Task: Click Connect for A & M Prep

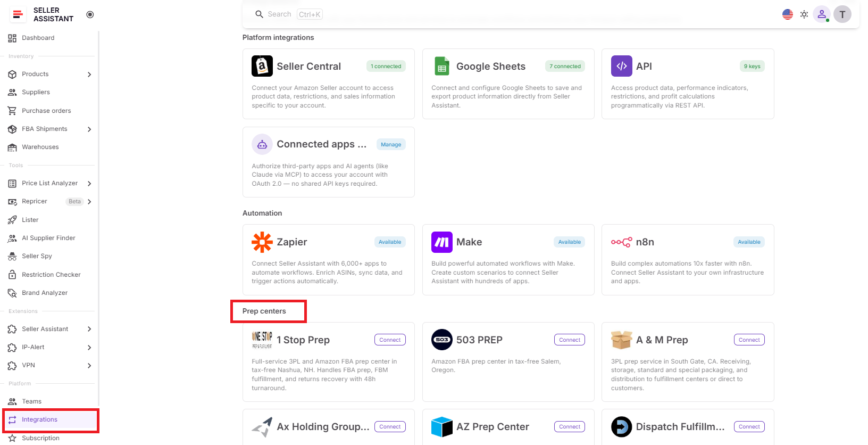Action: [x=749, y=340]
